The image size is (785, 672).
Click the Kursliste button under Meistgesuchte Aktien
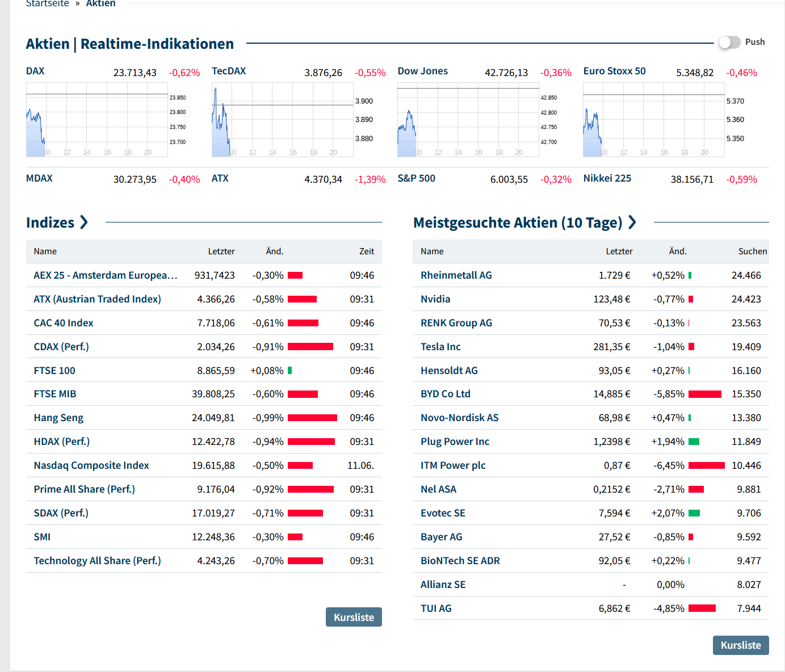click(741, 645)
